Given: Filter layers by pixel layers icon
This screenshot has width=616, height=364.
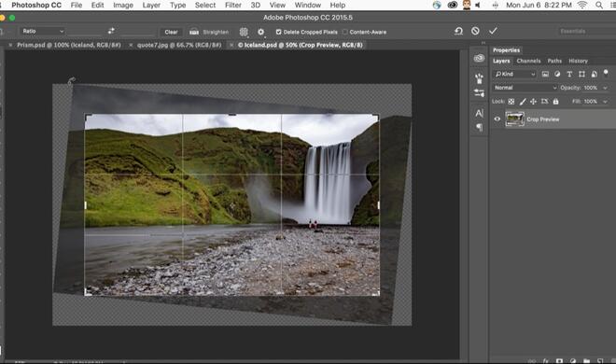Looking at the screenshot, I should (x=545, y=74).
